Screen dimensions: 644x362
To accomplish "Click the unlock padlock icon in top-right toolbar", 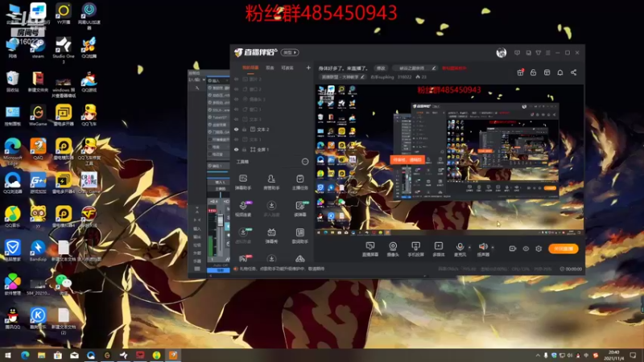I will (533, 72).
